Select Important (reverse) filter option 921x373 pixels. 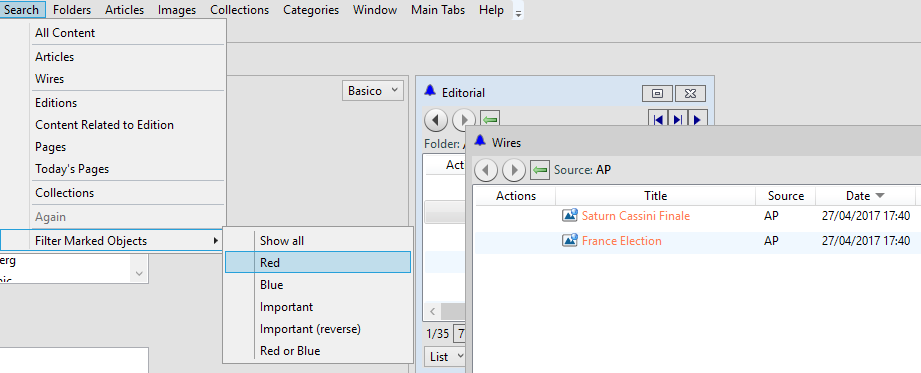tap(318, 329)
